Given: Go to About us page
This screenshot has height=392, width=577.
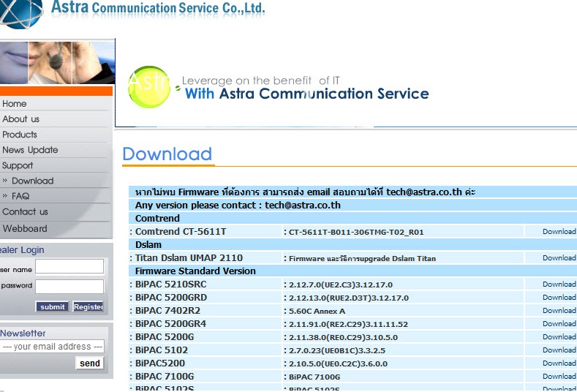Looking at the screenshot, I should pyautogui.click(x=20, y=119).
